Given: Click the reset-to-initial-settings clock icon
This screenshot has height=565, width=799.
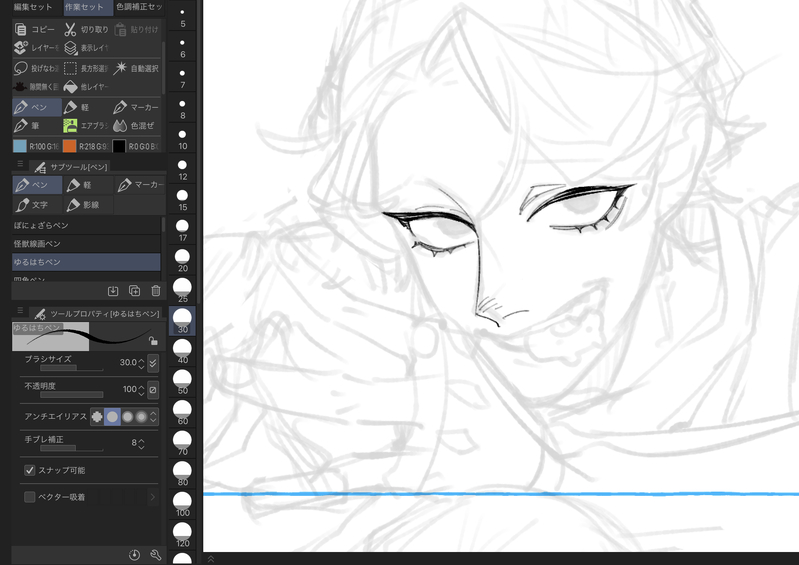Looking at the screenshot, I should [x=135, y=555].
